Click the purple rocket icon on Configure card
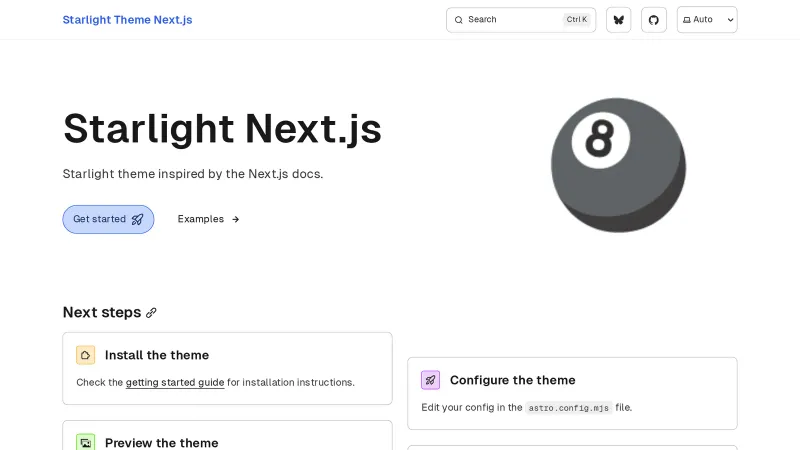Image resolution: width=800 pixels, height=450 pixels. (430, 380)
